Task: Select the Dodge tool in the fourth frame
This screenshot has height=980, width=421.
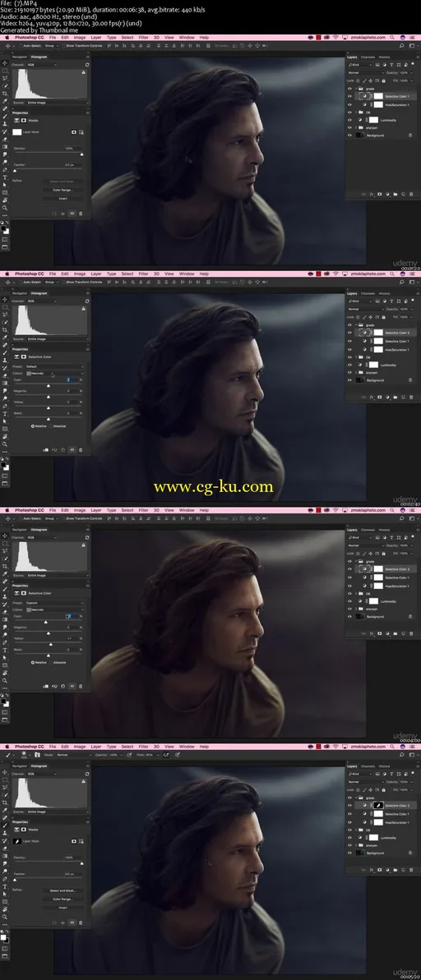Action: pos(5,872)
